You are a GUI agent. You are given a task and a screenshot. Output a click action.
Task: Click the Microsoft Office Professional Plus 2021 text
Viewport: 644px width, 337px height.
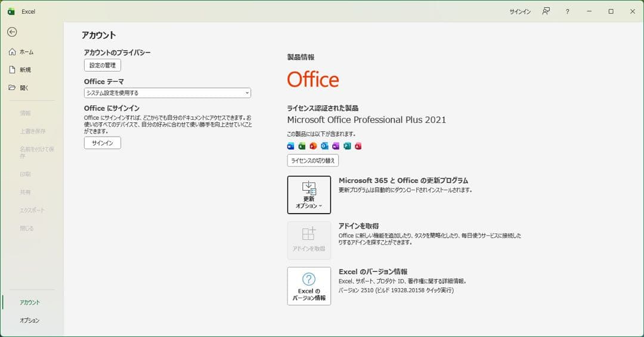[x=366, y=120]
